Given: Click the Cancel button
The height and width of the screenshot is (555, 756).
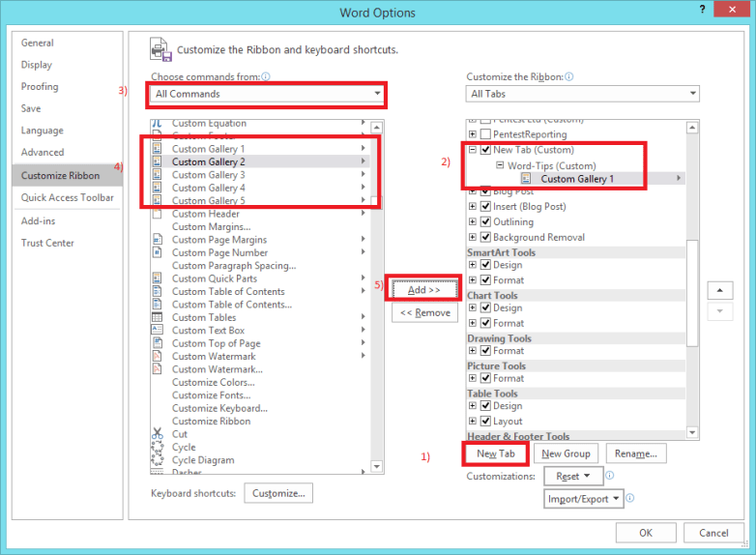Looking at the screenshot, I should click(713, 533).
